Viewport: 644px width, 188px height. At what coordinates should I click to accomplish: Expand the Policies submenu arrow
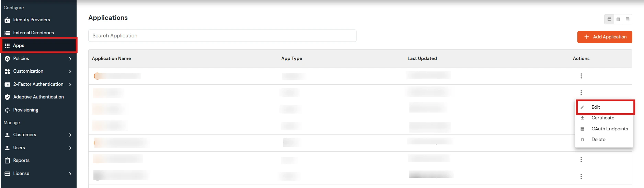click(70, 59)
